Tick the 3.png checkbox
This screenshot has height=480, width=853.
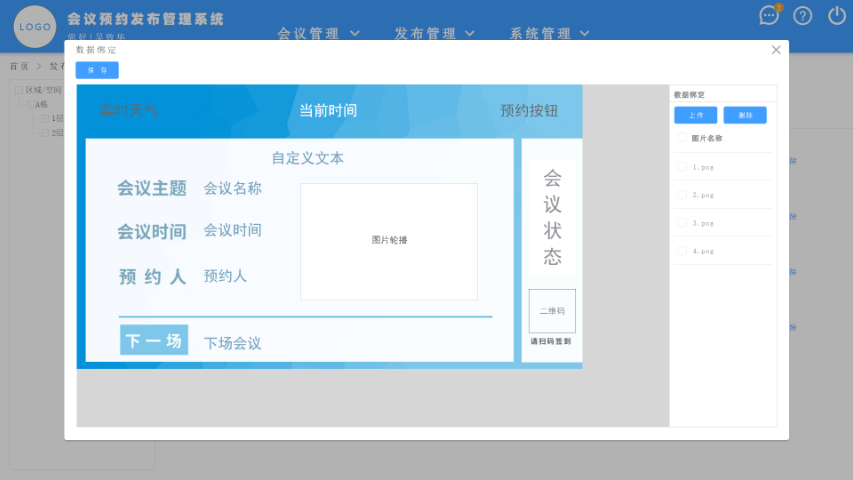click(683, 223)
